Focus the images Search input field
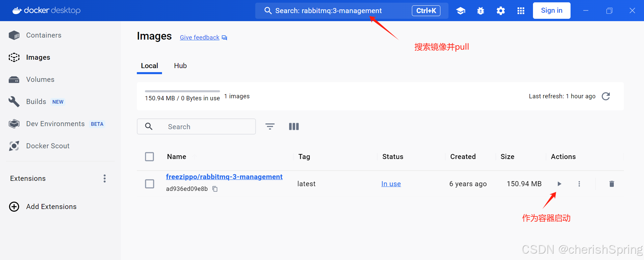The image size is (644, 260). pos(197,126)
